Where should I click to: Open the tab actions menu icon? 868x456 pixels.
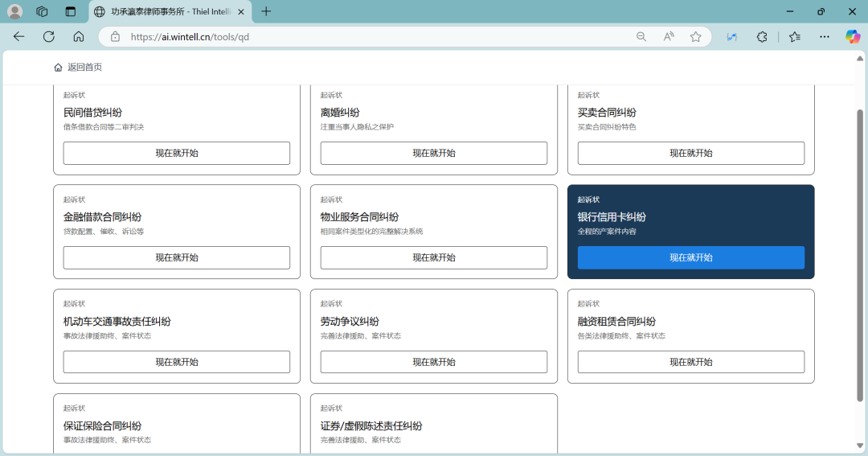tap(71, 11)
